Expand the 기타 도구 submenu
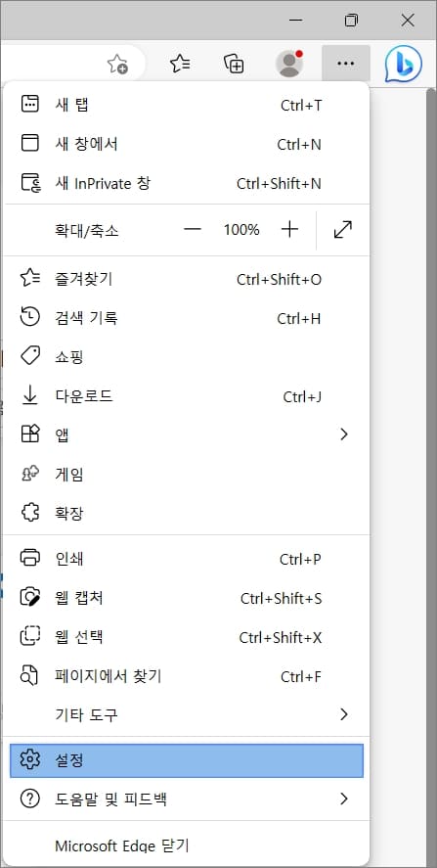This screenshot has height=868, width=437. pos(187,714)
